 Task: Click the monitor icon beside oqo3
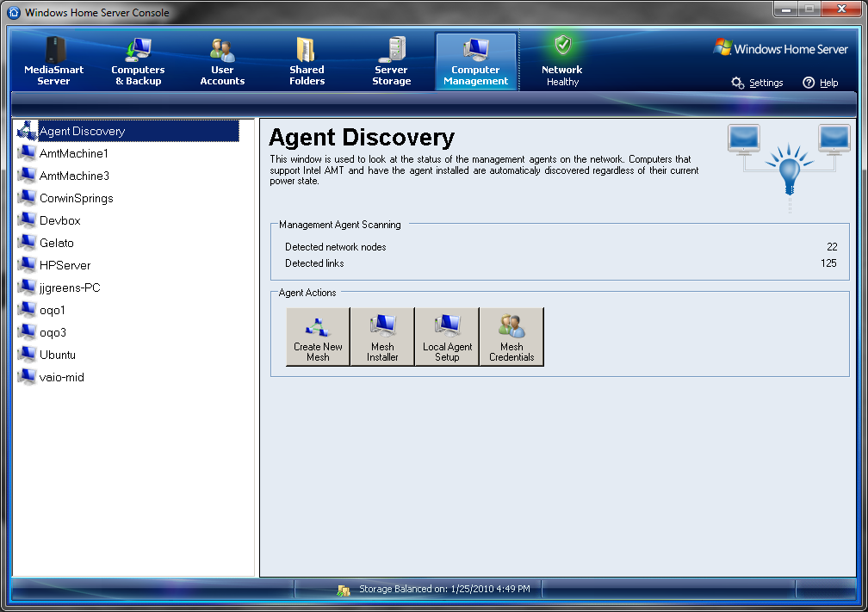pos(27,332)
